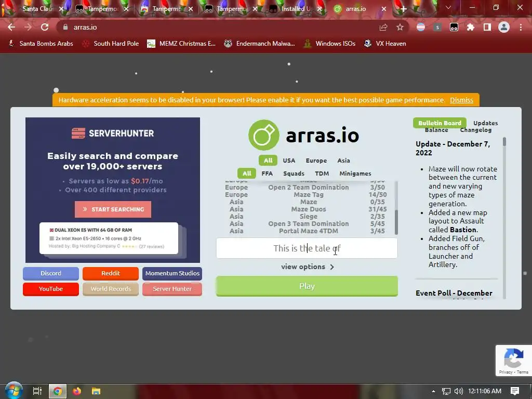Open Task View on the taskbar
The height and width of the screenshot is (399, 532).
(37, 391)
